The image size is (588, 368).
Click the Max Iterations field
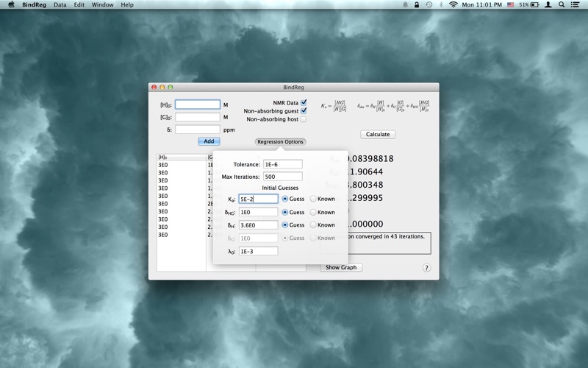pos(282,177)
